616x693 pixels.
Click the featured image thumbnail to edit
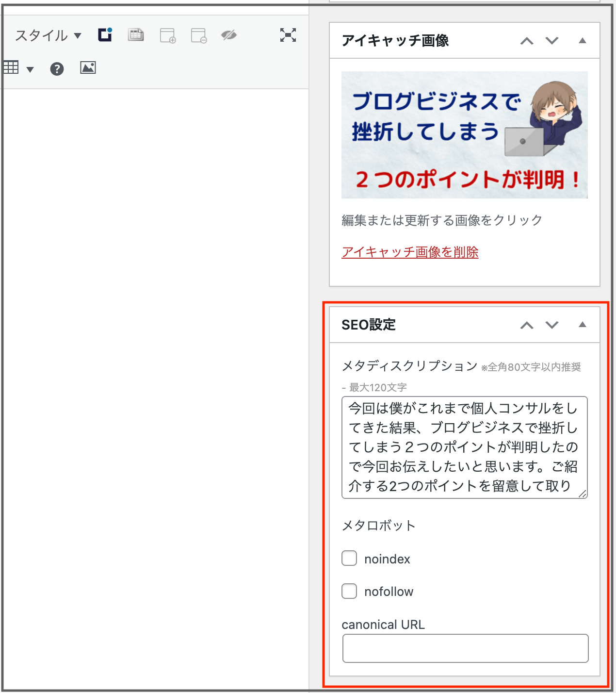pos(464,135)
